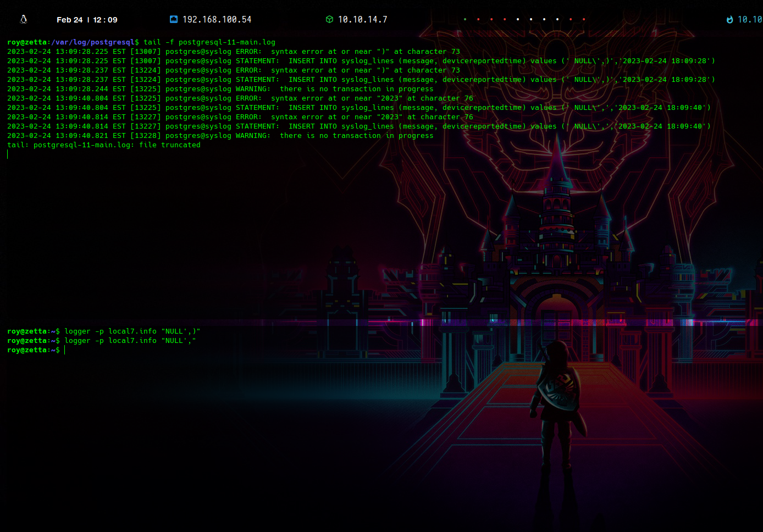The width and height of the screenshot is (763, 532).
Task: Click the /var/log/postgresql path in the prompt
Action: (x=93, y=42)
